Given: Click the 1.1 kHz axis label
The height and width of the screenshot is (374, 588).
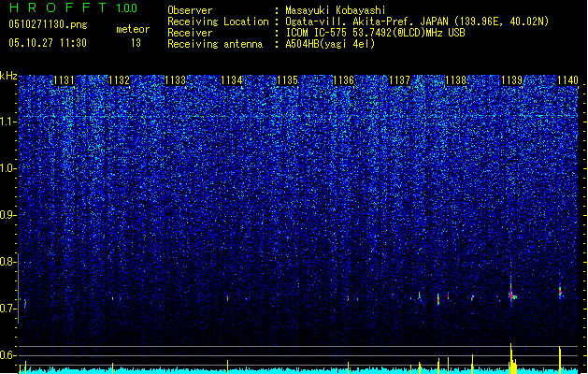Looking at the screenshot, I should [7, 122].
